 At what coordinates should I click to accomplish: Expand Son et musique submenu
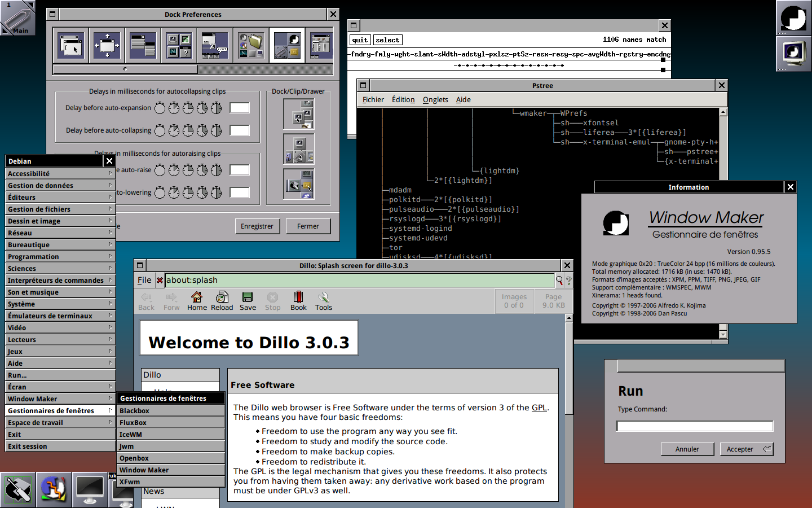pyautogui.click(x=60, y=292)
